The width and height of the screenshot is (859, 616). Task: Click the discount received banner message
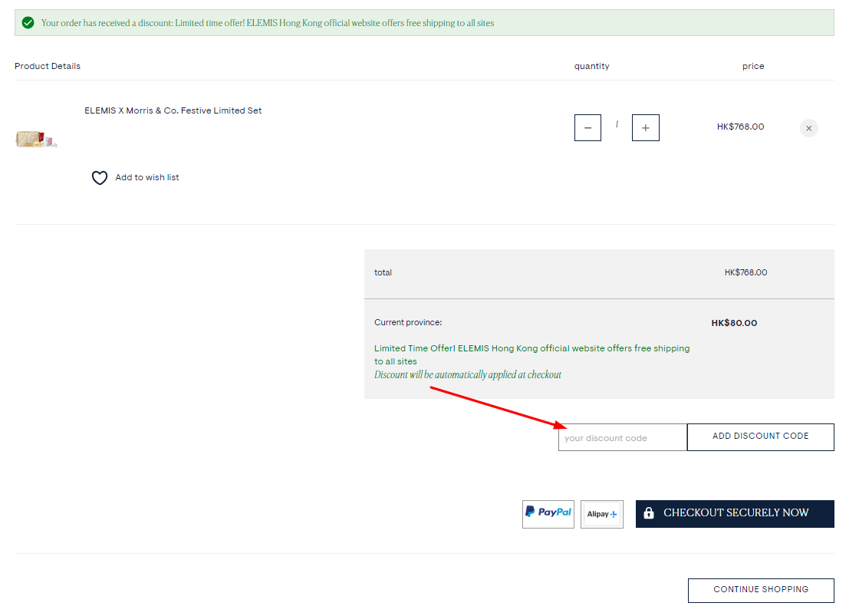point(268,23)
